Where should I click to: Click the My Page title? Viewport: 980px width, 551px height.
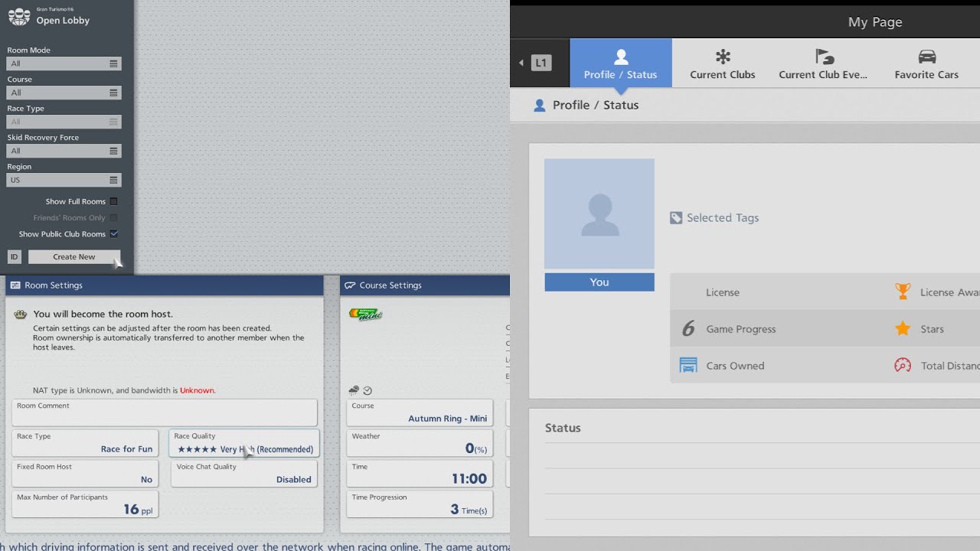(x=875, y=22)
